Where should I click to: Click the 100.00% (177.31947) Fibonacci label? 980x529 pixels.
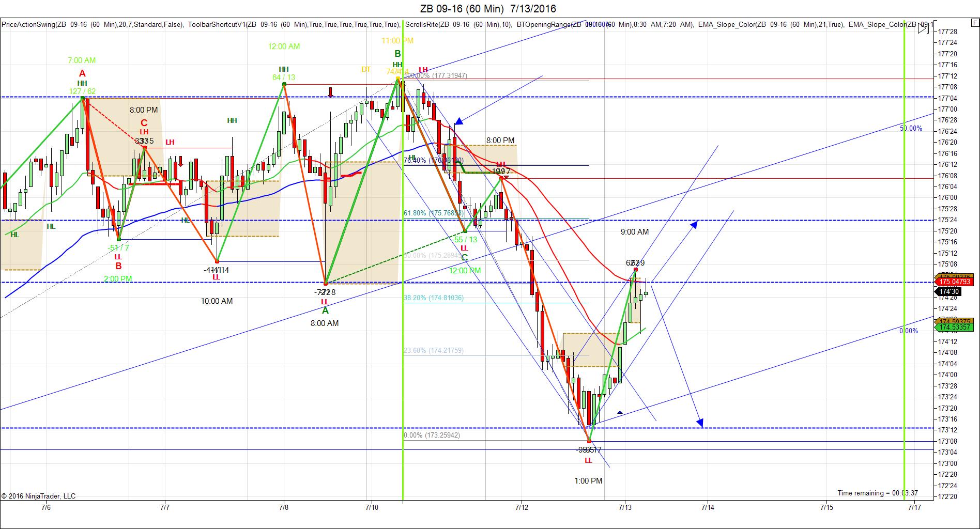[435, 75]
